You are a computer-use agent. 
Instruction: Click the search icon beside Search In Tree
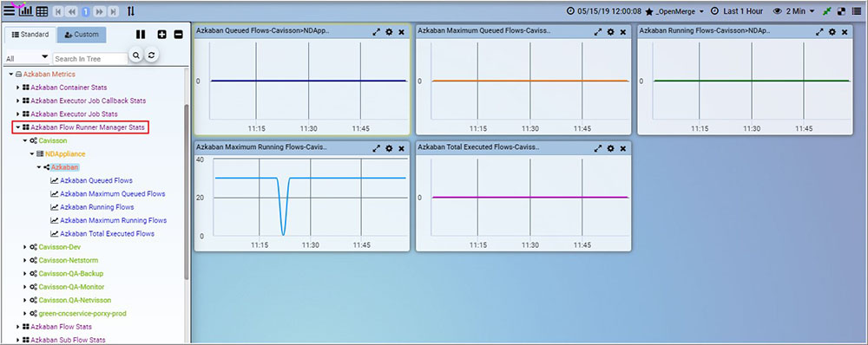click(135, 55)
